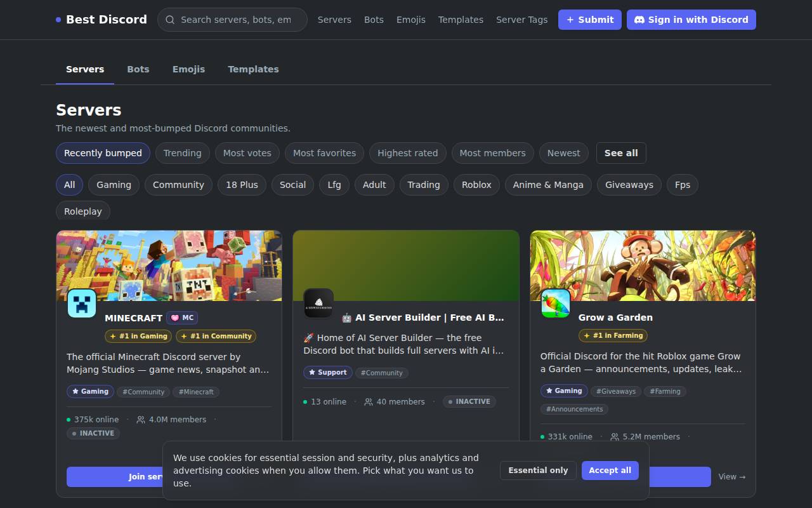This screenshot has height=508, width=812.
Task: Click the Minecraft creeper server icon
Action: [x=82, y=304]
